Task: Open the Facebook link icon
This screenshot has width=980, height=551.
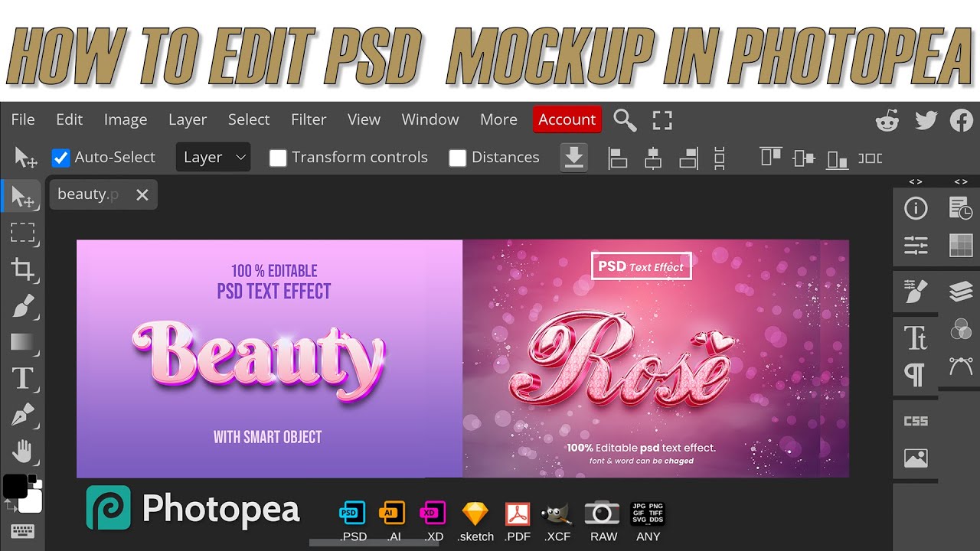Action: [962, 120]
